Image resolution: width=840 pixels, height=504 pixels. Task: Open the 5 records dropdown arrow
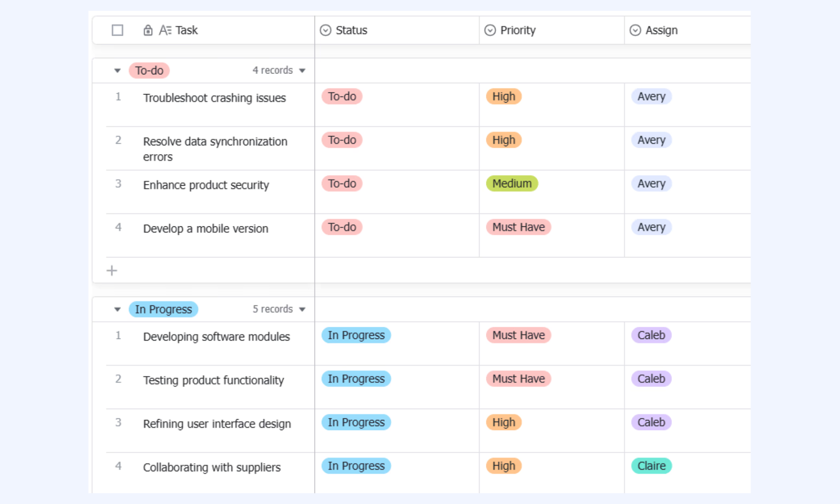pos(302,310)
